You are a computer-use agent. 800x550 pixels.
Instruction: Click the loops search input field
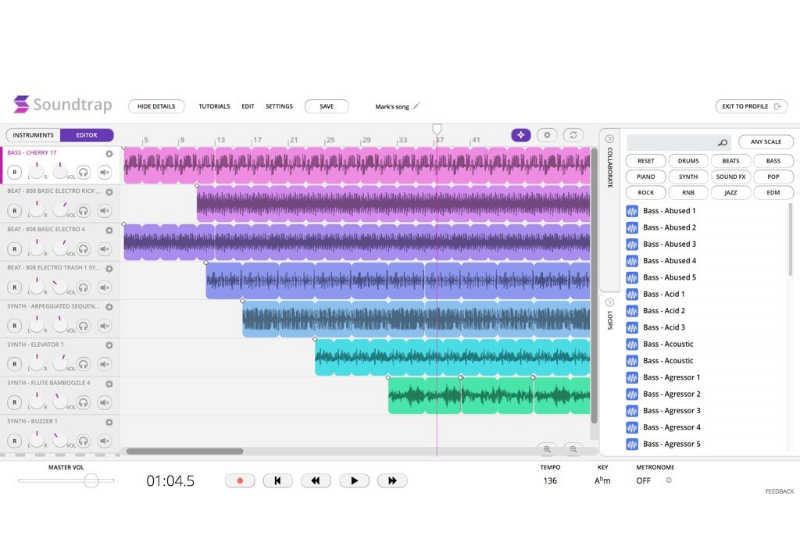[672, 142]
